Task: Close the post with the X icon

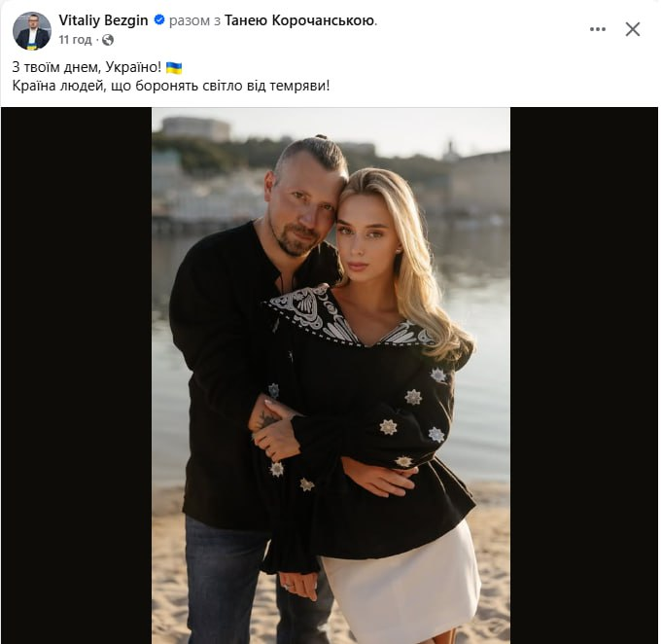Action: tap(633, 29)
